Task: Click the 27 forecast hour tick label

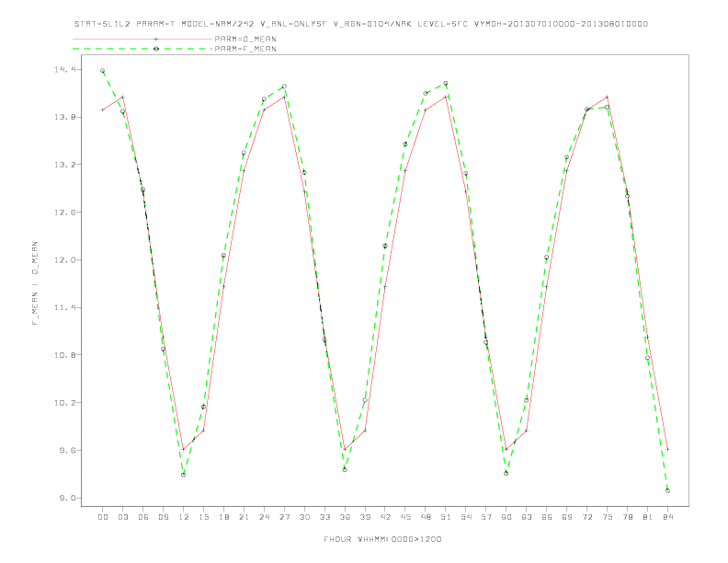Action: pyautogui.click(x=284, y=517)
